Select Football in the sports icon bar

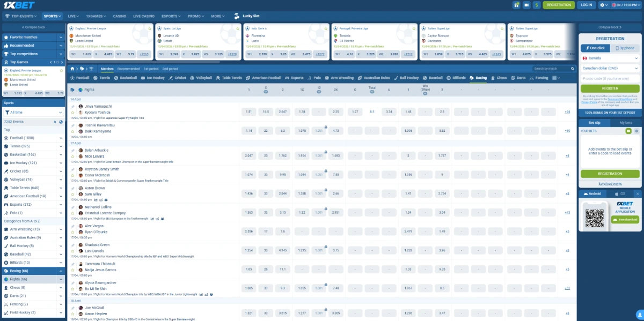pyautogui.click(x=80, y=78)
